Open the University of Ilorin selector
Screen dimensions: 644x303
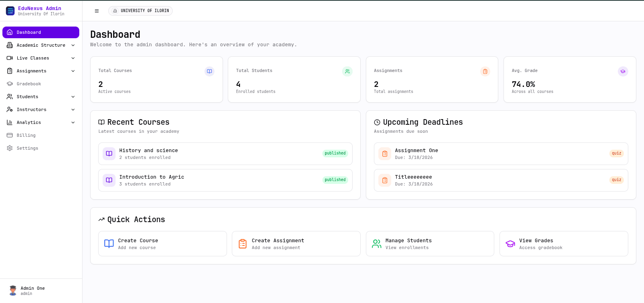point(140,11)
